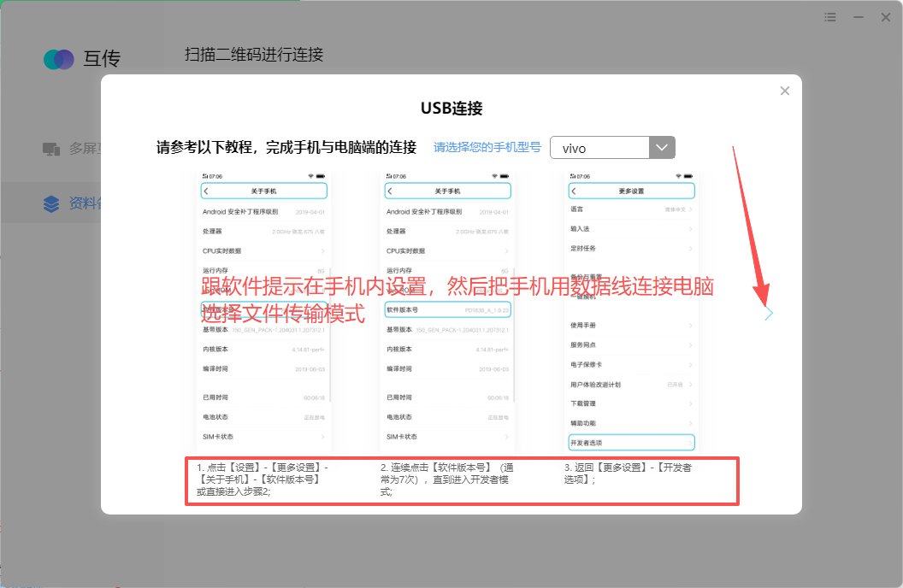Screen dimensions: 903x588
Task: Click the third tutorial screenshot 更多设置
Action: (x=631, y=311)
